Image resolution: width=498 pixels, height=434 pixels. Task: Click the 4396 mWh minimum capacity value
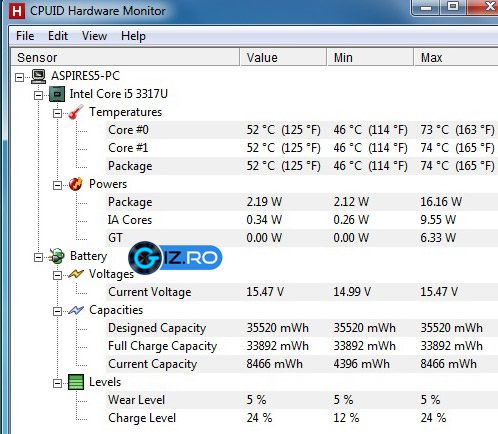(361, 364)
